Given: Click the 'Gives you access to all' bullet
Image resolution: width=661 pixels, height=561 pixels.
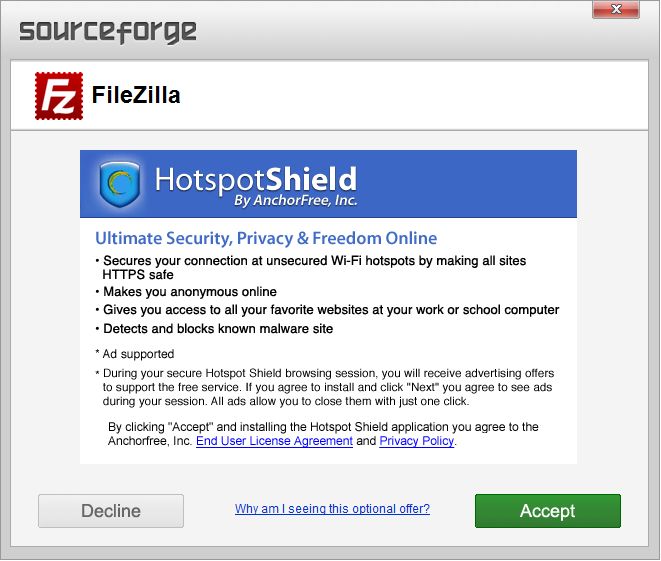Looking at the screenshot, I should (x=331, y=310).
